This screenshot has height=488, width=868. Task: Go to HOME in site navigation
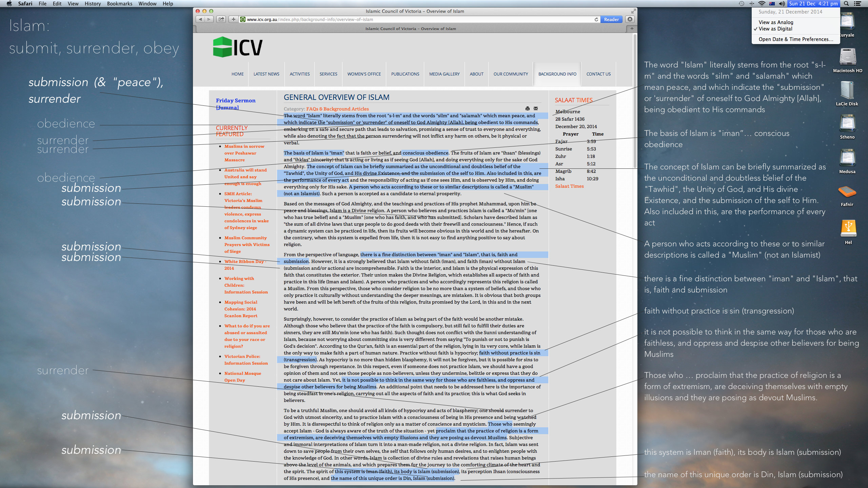(237, 74)
